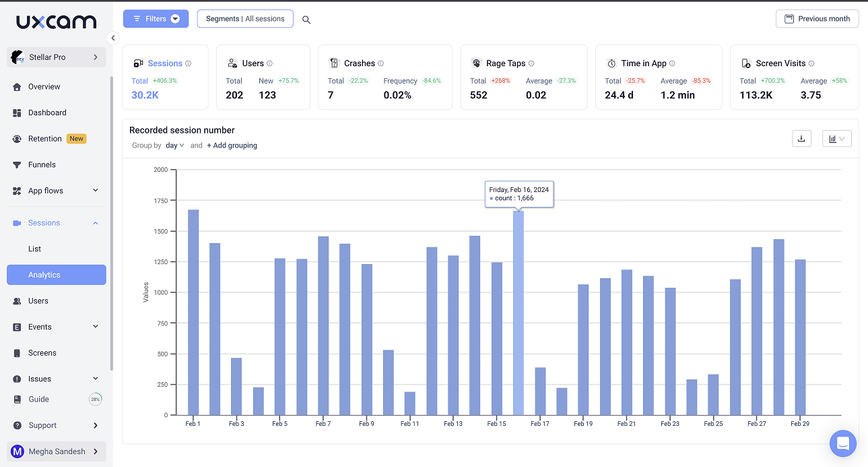868x467 pixels.
Task: Click the Rage Taps info icon
Action: click(x=531, y=63)
